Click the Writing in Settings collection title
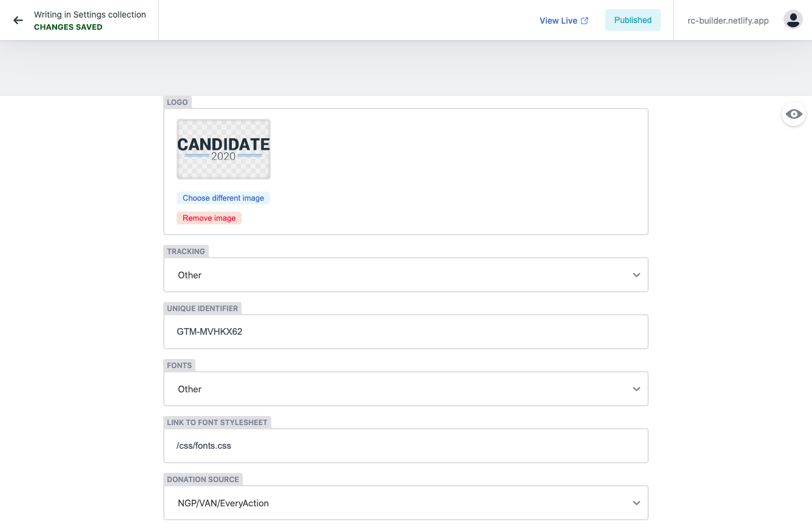 point(90,15)
